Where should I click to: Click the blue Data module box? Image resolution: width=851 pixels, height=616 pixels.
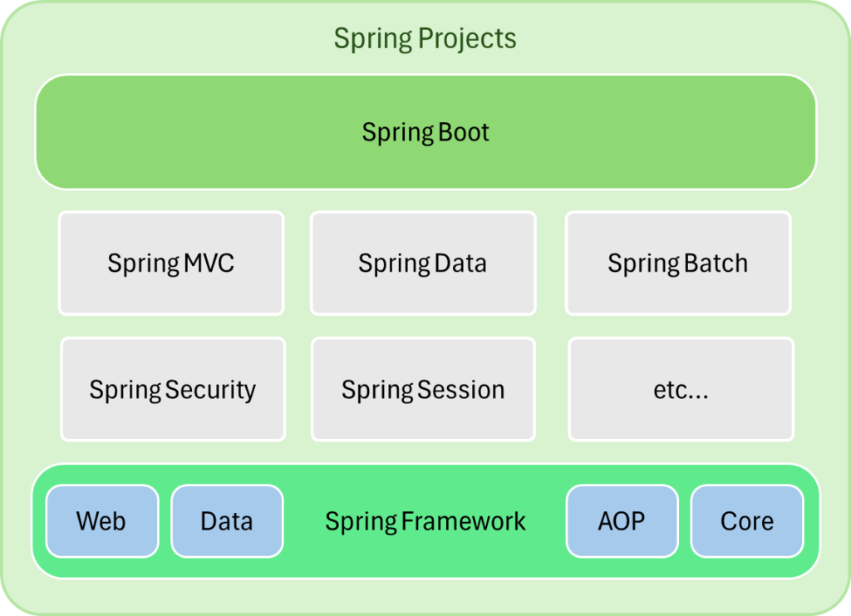click(x=227, y=521)
